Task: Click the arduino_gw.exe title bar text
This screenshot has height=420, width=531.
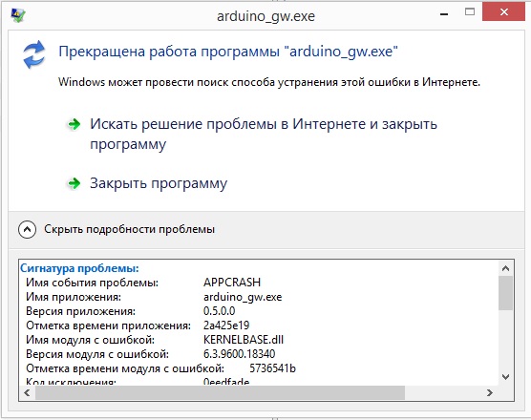Action: (265, 16)
